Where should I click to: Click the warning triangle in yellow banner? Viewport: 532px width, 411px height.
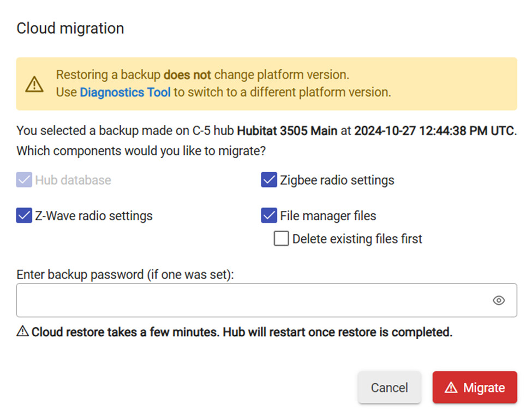34,84
